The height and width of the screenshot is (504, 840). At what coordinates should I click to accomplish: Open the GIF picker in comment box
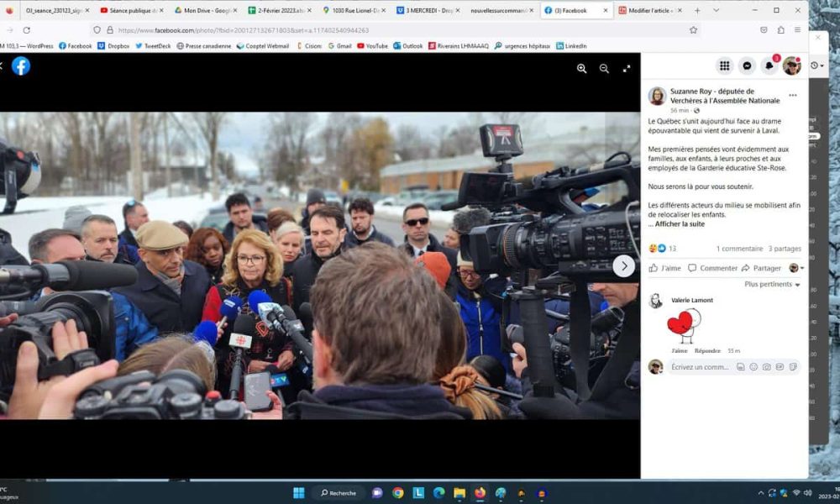tap(778, 367)
